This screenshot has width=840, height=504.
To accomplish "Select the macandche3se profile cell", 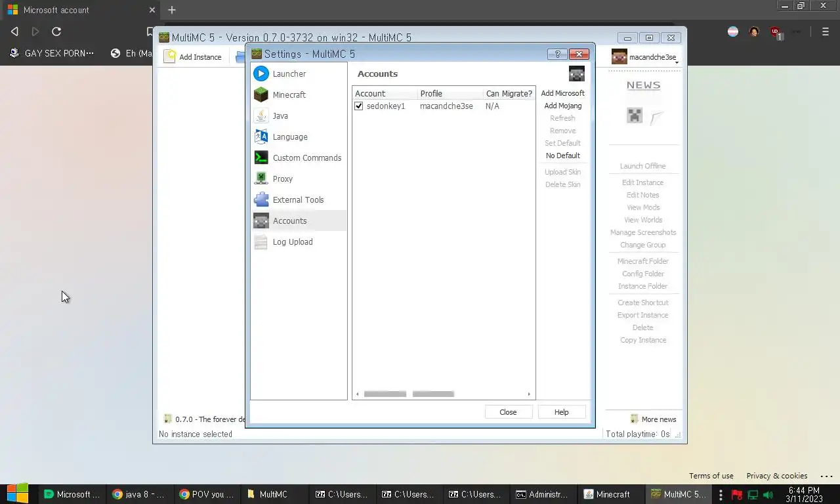I will (446, 106).
